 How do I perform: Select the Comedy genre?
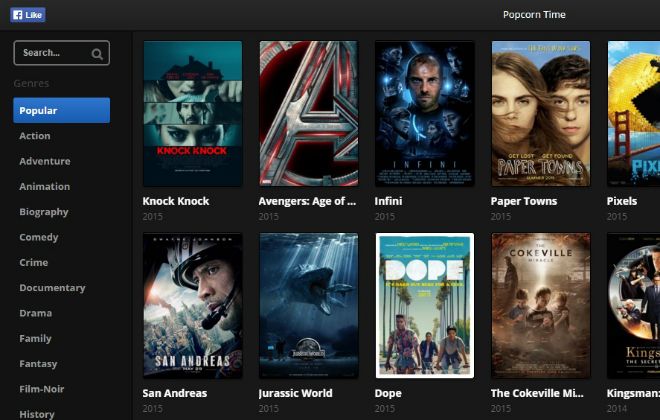(39, 237)
